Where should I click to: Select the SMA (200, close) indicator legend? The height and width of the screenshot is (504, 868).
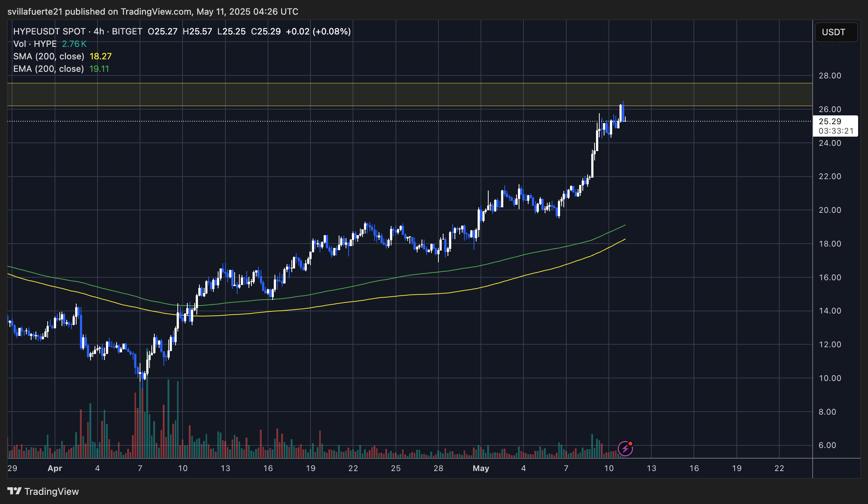click(48, 56)
